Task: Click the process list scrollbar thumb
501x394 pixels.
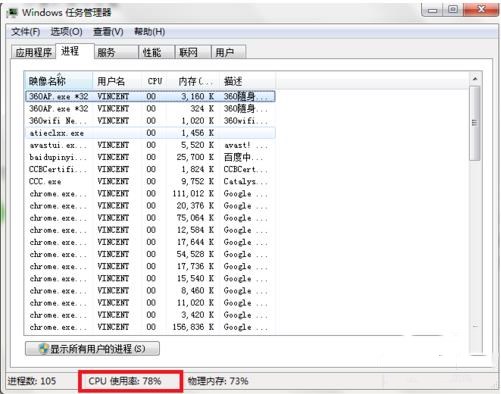Action: [x=475, y=123]
